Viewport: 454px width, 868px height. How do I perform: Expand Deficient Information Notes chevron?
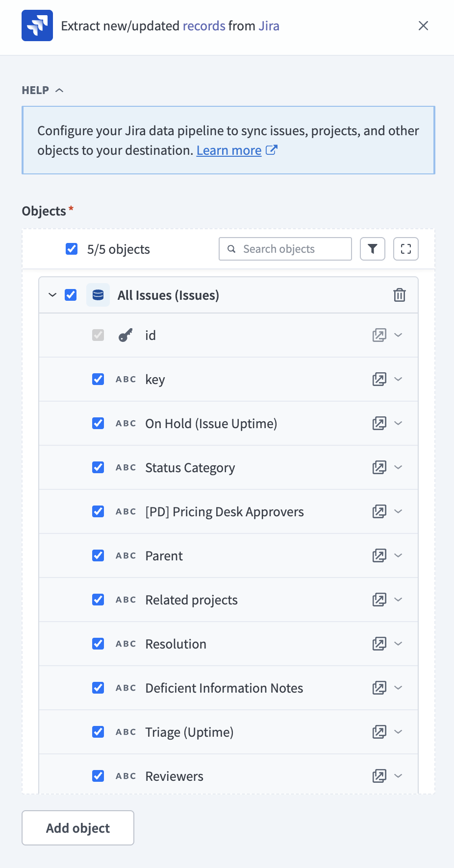point(398,688)
